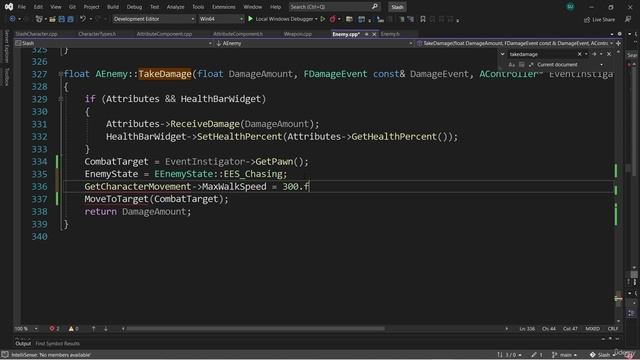
Task: Click the MIXED tabs/spaces indicator
Action: (592, 329)
